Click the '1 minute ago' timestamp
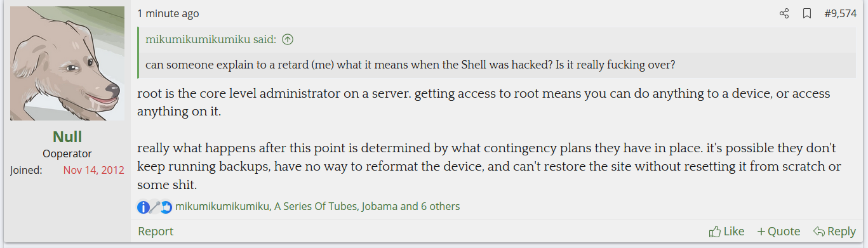This screenshot has width=868, height=248. pyautogui.click(x=168, y=13)
